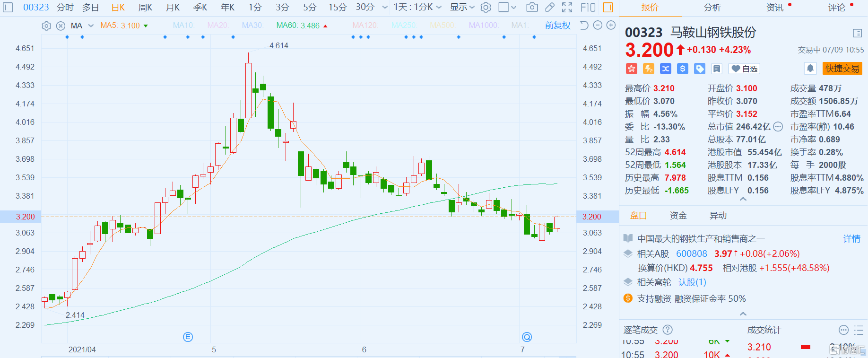The height and width of the screenshot is (358, 868).
Task: Open related A-share 600808 link
Action: [x=692, y=254]
